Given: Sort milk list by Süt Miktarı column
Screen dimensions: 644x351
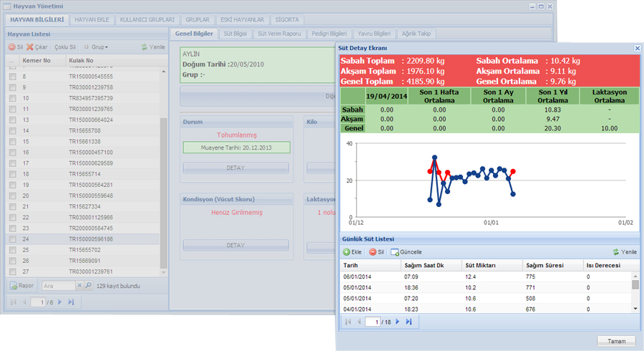Looking at the screenshot, I should 492,266.
